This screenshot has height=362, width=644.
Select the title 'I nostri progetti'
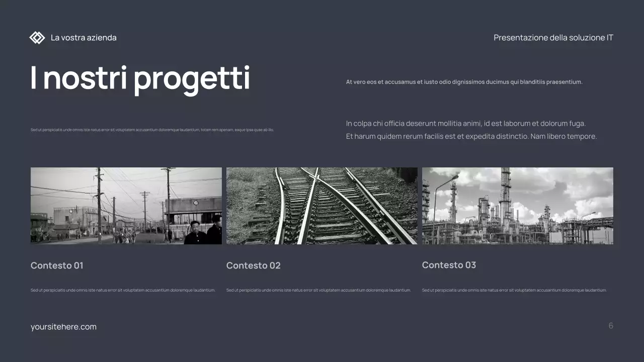point(140,78)
